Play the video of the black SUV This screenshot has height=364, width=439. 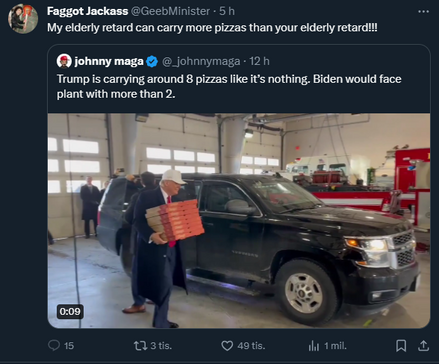click(239, 221)
